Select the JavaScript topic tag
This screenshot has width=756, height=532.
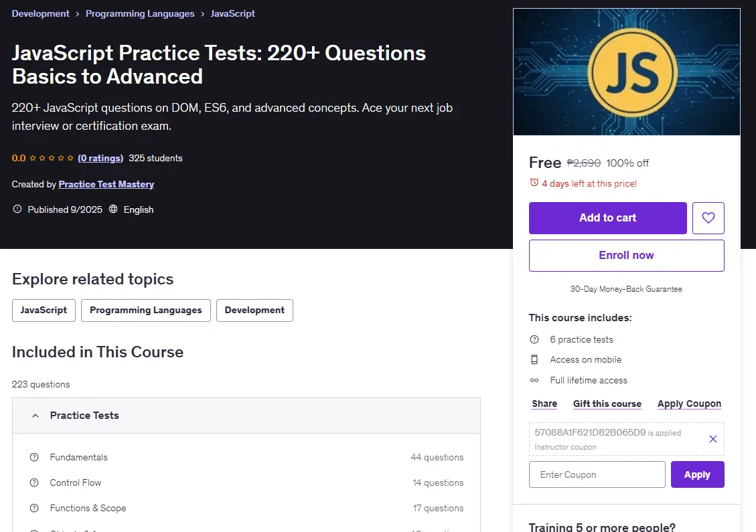coord(44,311)
